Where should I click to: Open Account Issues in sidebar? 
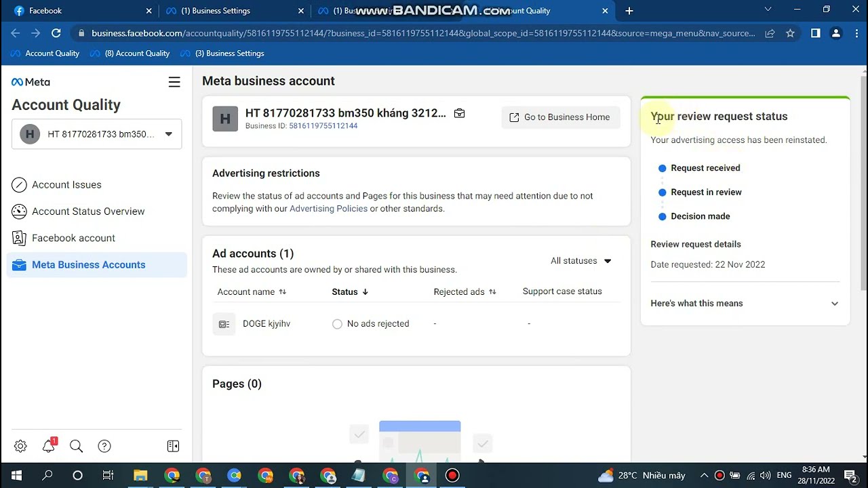[66, 184]
